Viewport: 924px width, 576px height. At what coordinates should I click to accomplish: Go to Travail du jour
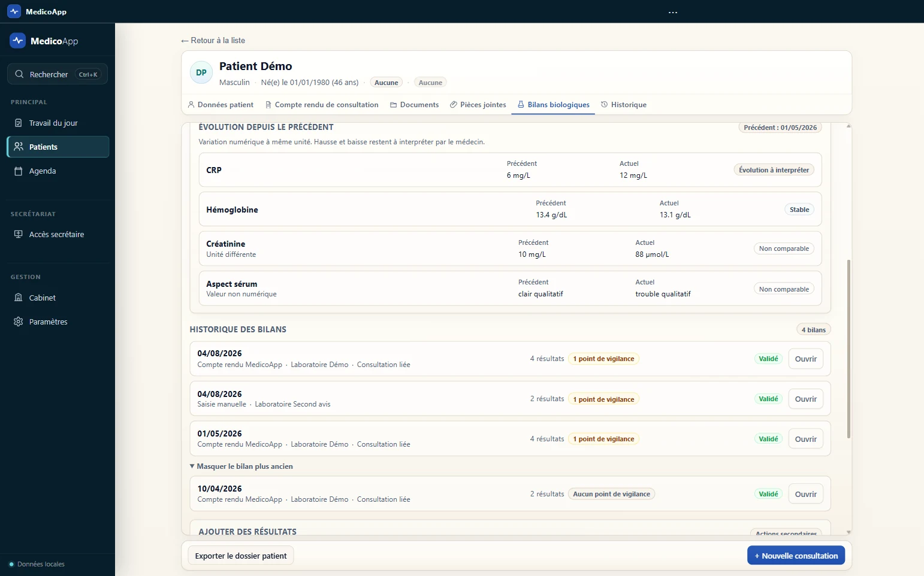tap(58, 123)
